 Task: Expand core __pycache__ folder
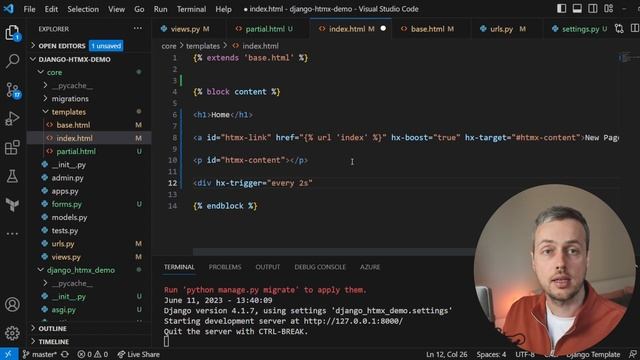tap(89, 85)
